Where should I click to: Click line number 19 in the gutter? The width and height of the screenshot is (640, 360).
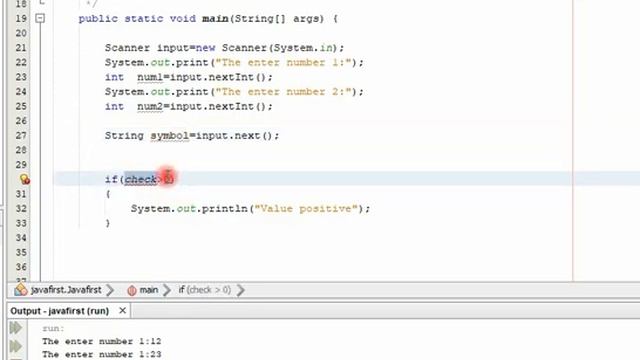(21, 18)
